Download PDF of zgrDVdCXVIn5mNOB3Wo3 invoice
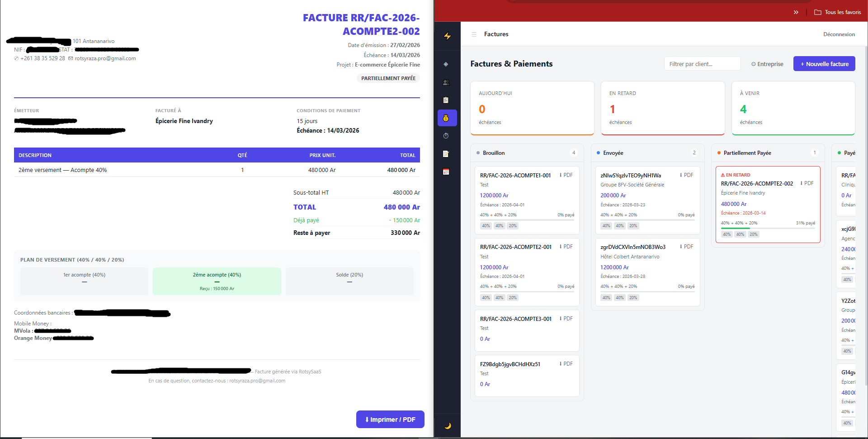868x439 pixels. click(686, 247)
